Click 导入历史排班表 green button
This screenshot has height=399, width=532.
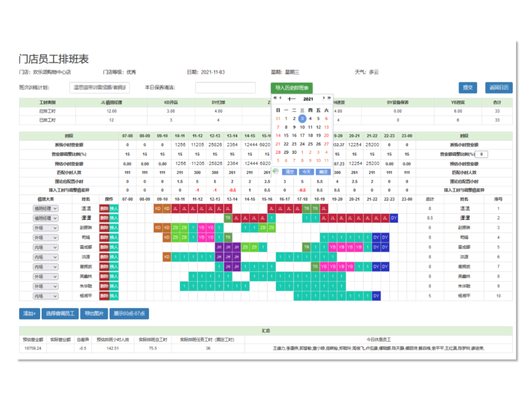click(x=292, y=88)
